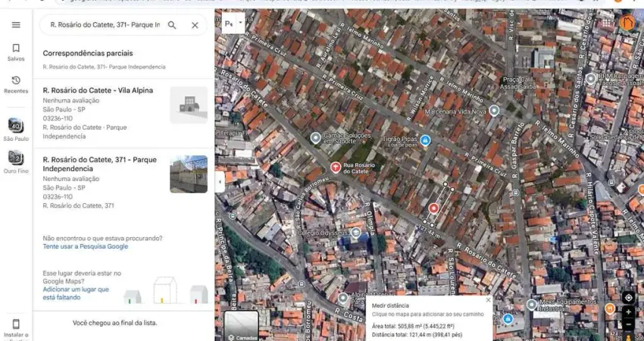Select Ouro Fino recent shortcut

coord(16,158)
